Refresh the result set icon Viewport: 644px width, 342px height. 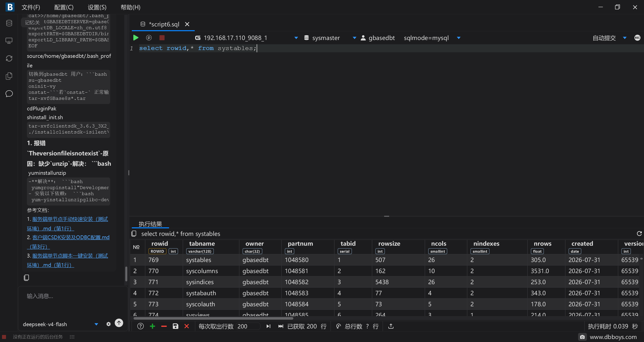[639, 234]
